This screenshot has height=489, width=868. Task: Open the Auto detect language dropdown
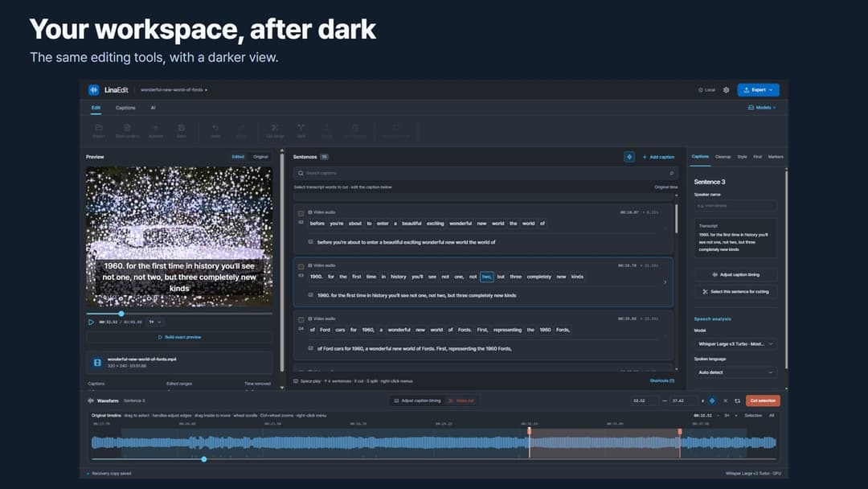(x=735, y=372)
